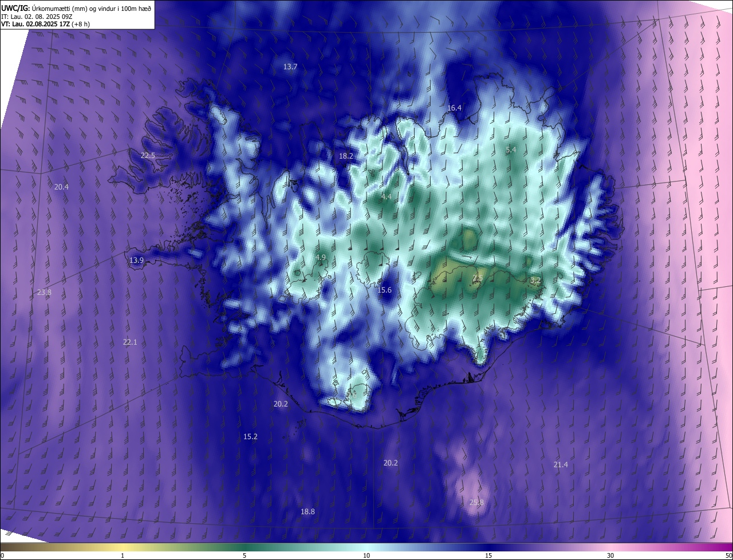Viewport: 733px width, 560px height.
Task: Click the 18.8 value label
Action: pos(308,512)
